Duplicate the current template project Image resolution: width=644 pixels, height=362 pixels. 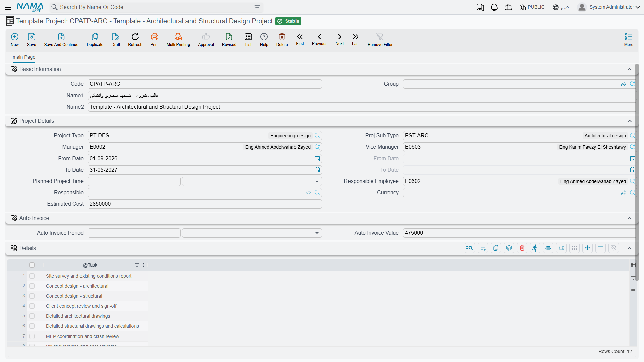(95, 40)
